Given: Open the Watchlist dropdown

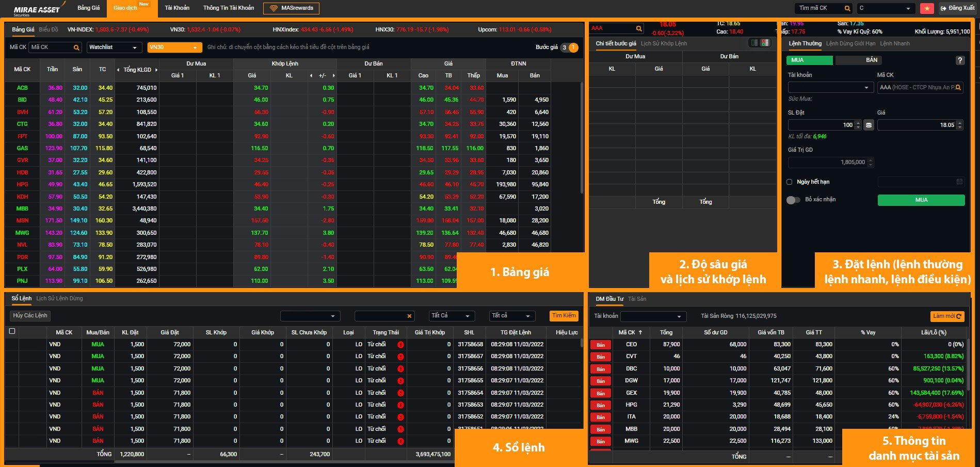Looking at the screenshot, I should click(114, 47).
